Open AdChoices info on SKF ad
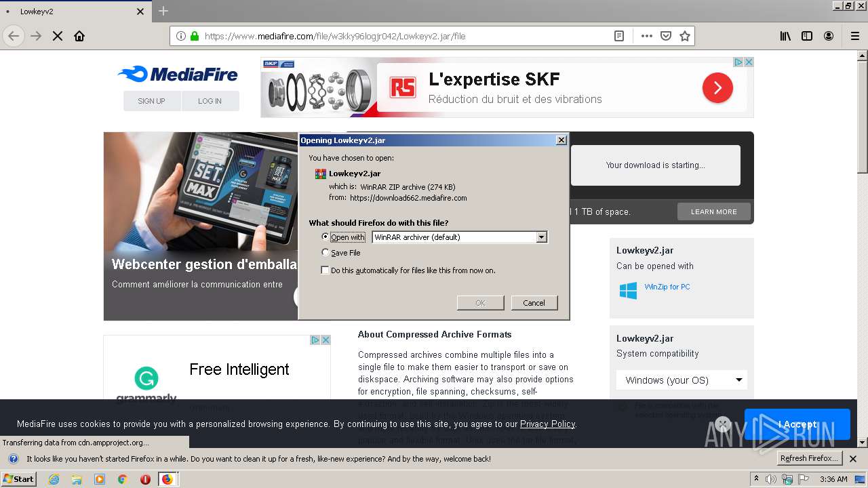This screenshot has height=488, width=868. click(738, 62)
